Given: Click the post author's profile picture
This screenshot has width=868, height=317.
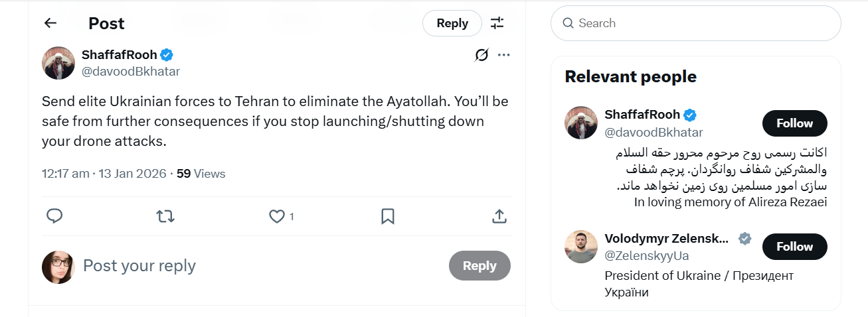Looking at the screenshot, I should (58, 63).
